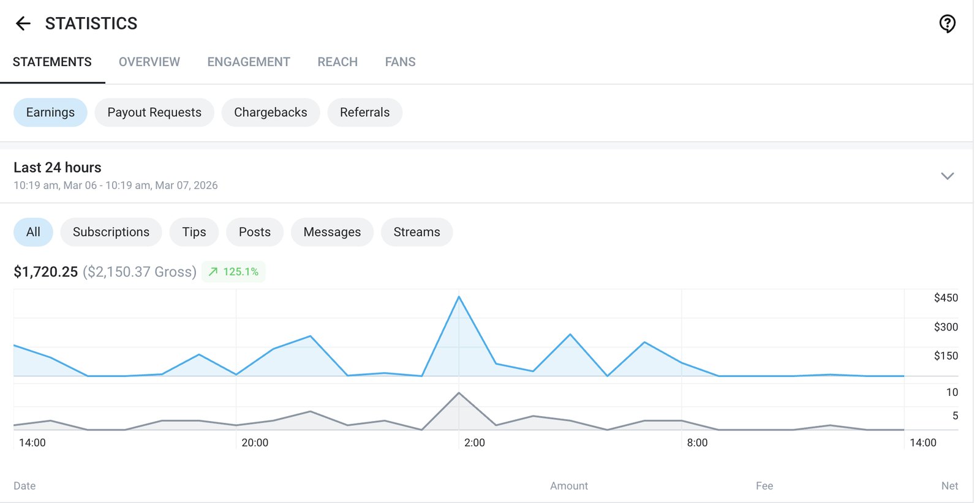
Task: Open the help question mark icon
Action: (x=947, y=24)
